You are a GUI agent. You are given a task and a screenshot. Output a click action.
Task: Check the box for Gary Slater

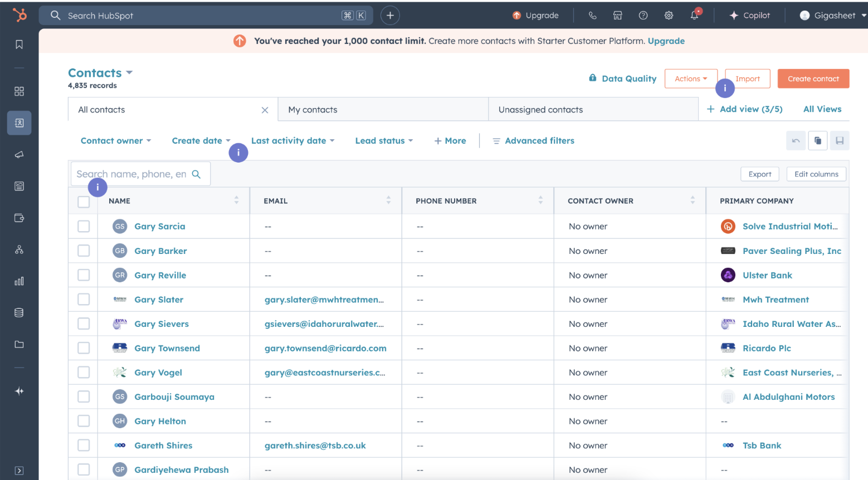tap(84, 300)
